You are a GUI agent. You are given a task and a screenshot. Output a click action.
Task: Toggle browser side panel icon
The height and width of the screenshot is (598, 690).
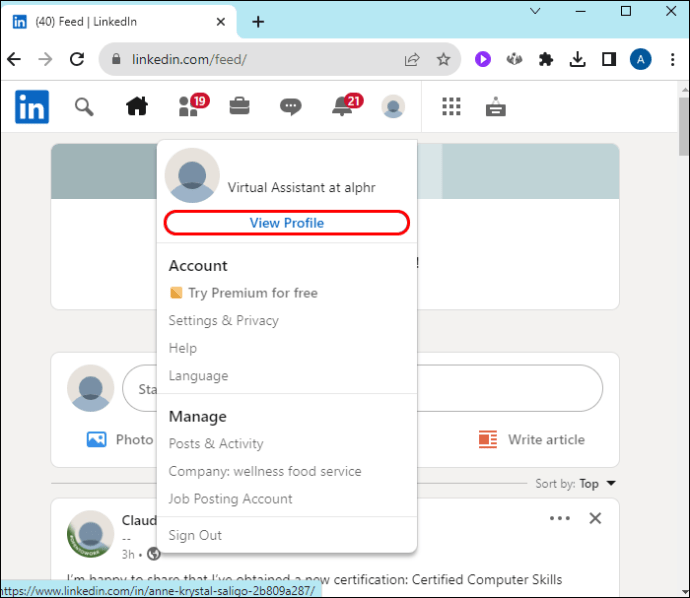point(609,59)
